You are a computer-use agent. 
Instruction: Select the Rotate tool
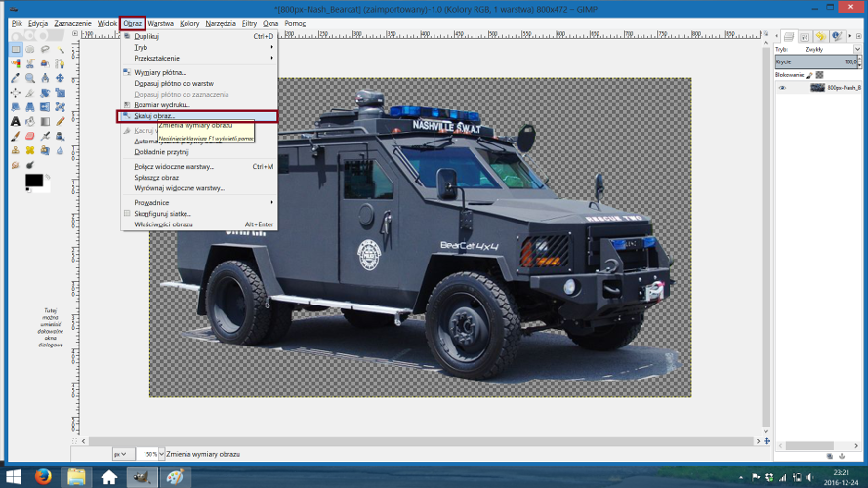45,93
